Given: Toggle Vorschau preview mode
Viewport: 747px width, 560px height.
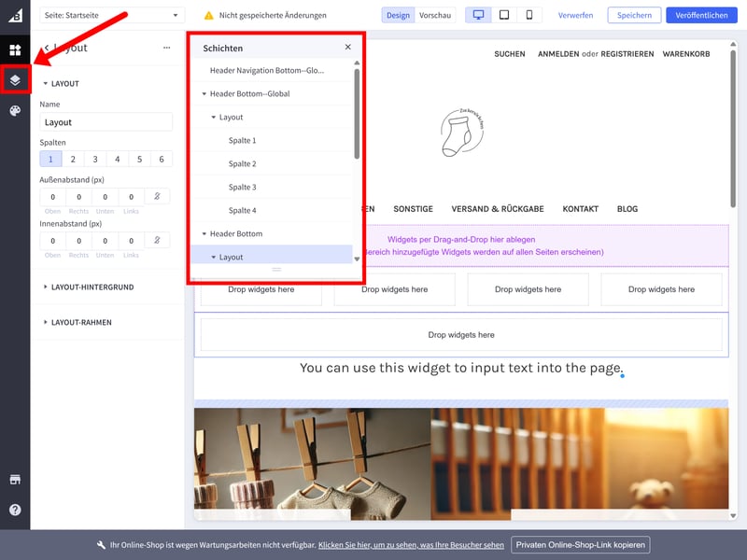Looking at the screenshot, I should 435,15.
